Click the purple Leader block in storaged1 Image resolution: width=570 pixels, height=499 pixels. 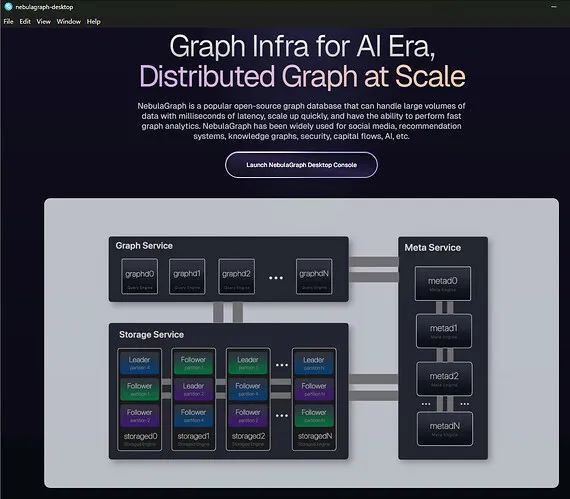193,389
